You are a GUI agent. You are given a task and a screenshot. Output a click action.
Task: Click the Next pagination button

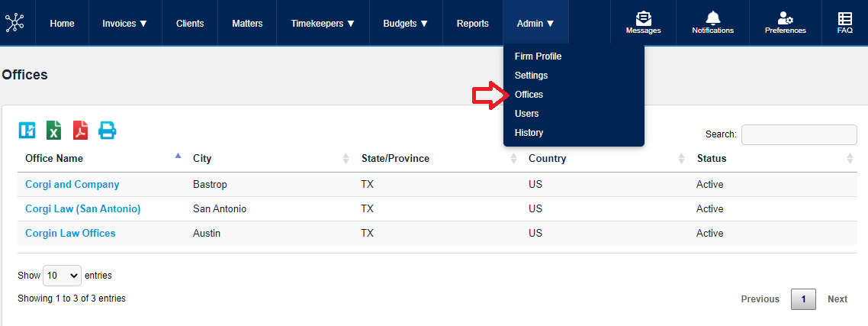pos(837,299)
